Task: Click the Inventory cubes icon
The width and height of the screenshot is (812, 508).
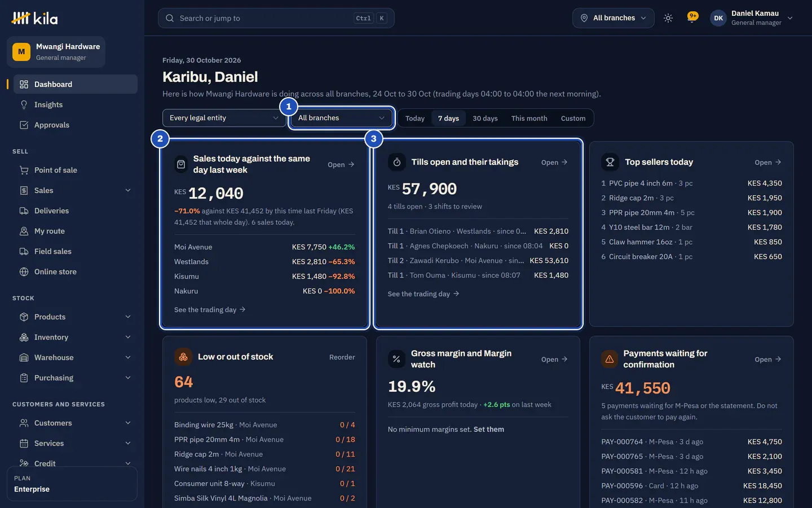Action: [x=24, y=337]
